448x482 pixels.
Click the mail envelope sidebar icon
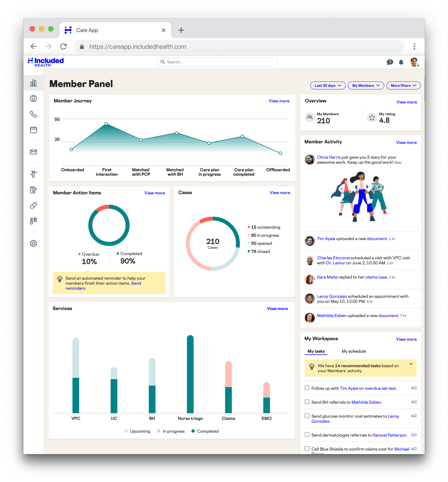pyautogui.click(x=34, y=152)
